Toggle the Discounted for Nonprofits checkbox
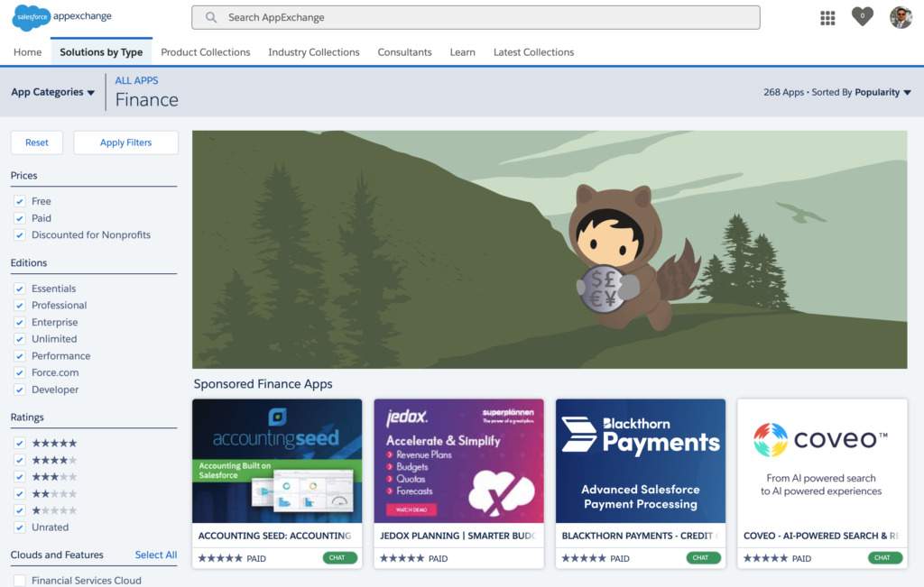Screen dimensions: 924x587 tap(20, 235)
